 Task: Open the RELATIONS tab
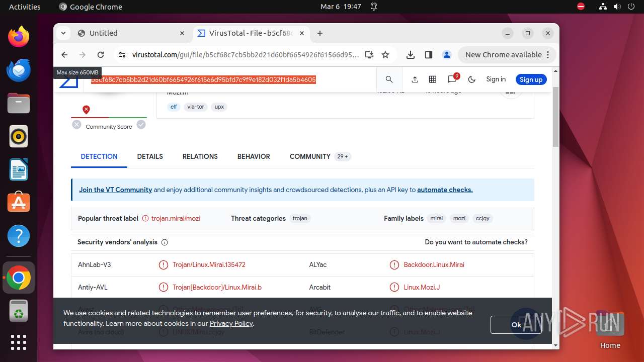[200, 156]
